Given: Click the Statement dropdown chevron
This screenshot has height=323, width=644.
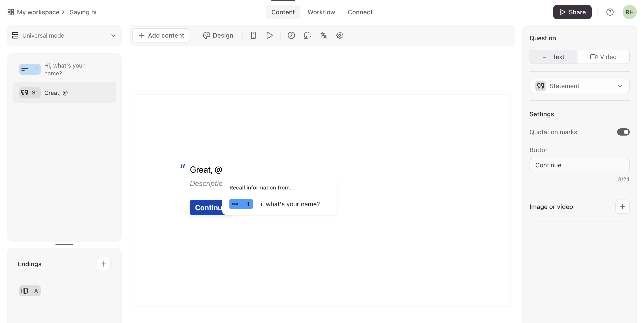Looking at the screenshot, I should [620, 86].
